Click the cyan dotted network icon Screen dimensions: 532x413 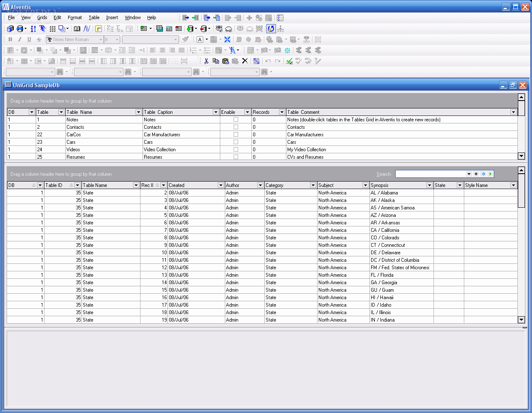point(287,50)
